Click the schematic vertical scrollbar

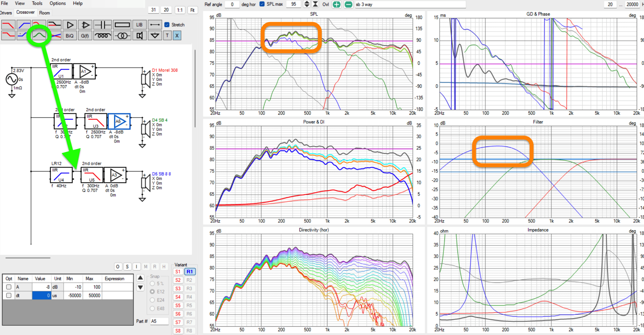pos(195,88)
